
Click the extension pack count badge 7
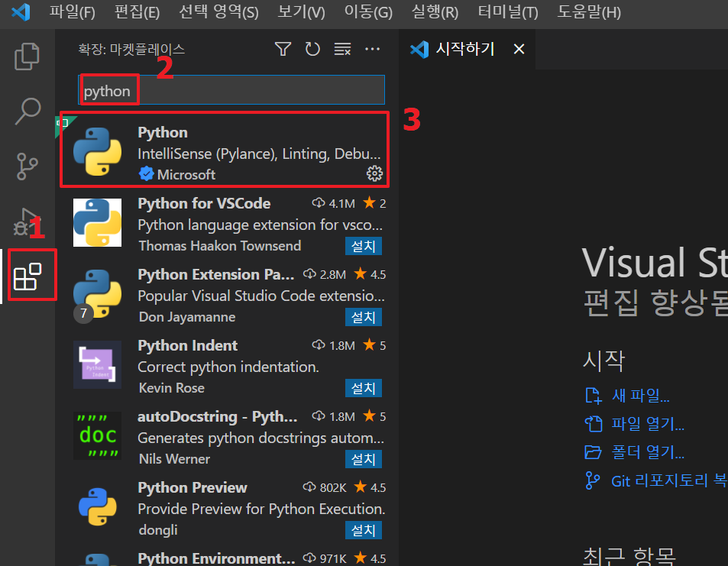[x=83, y=313]
